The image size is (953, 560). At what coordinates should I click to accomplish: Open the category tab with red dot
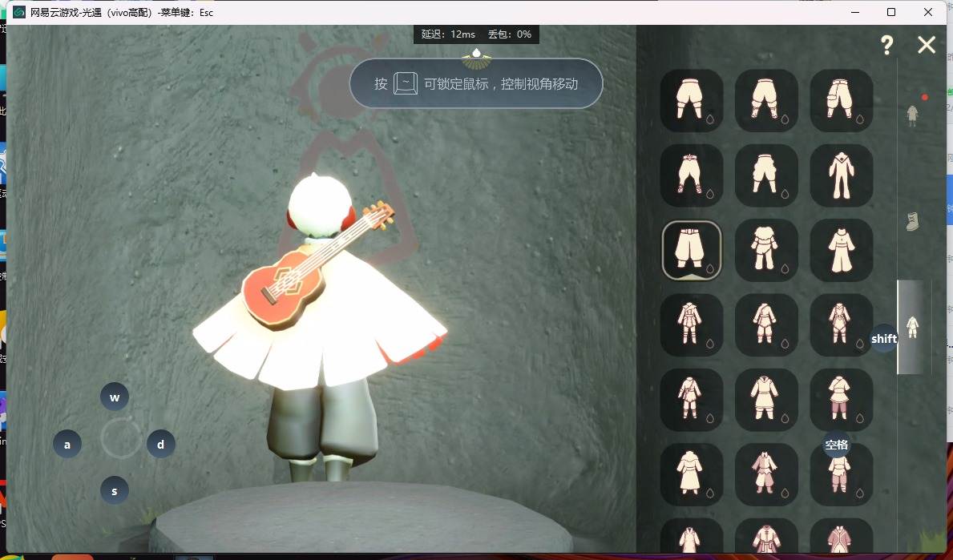(912, 115)
